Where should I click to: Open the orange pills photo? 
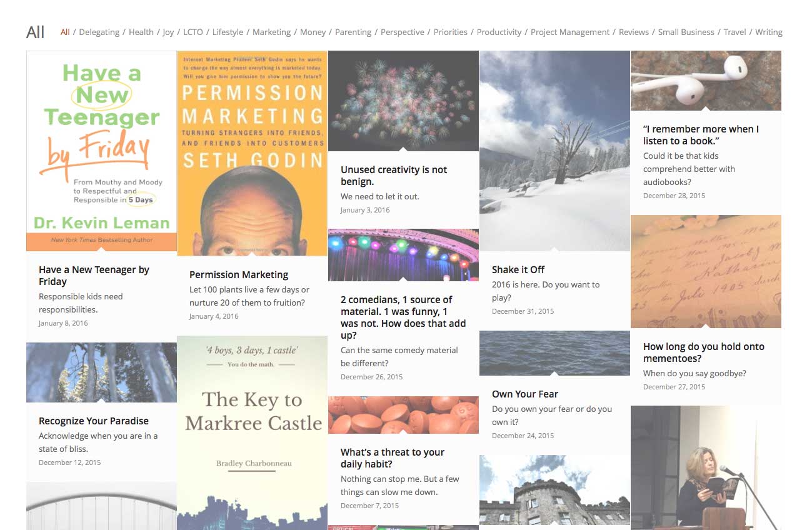pyautogui.click(x=403, y=415)
